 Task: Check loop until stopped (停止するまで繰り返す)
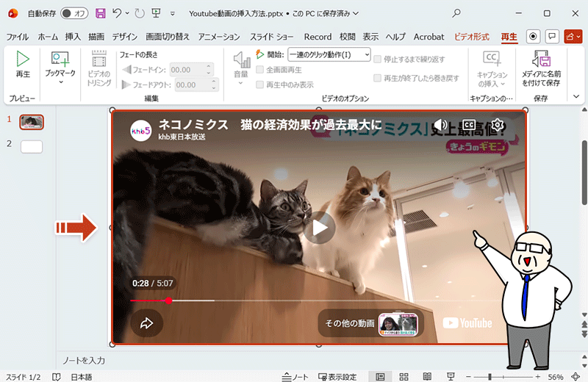378,59
